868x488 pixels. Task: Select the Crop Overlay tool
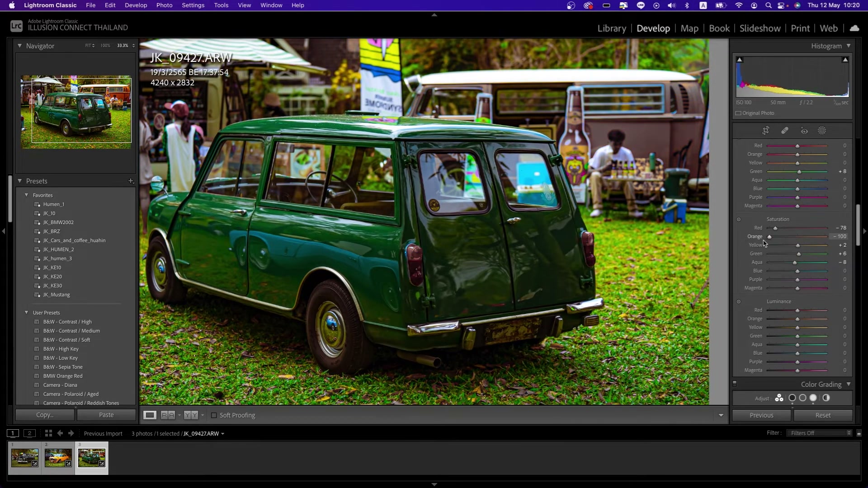click(766, 131)
